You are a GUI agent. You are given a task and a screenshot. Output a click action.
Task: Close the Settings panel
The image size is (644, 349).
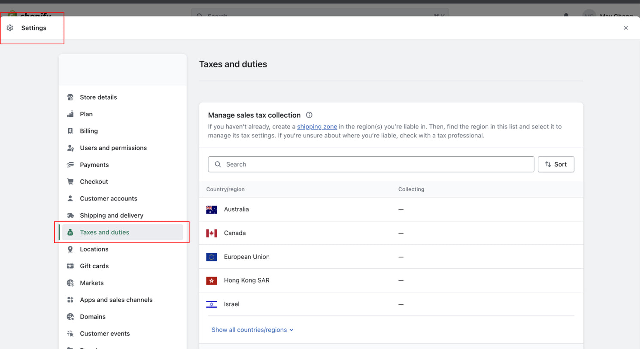pyautogui.click(x=626, y=28)
